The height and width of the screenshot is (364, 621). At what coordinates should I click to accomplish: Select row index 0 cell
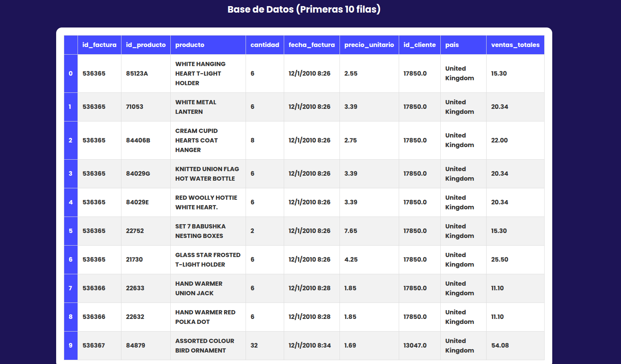[71, 73]
